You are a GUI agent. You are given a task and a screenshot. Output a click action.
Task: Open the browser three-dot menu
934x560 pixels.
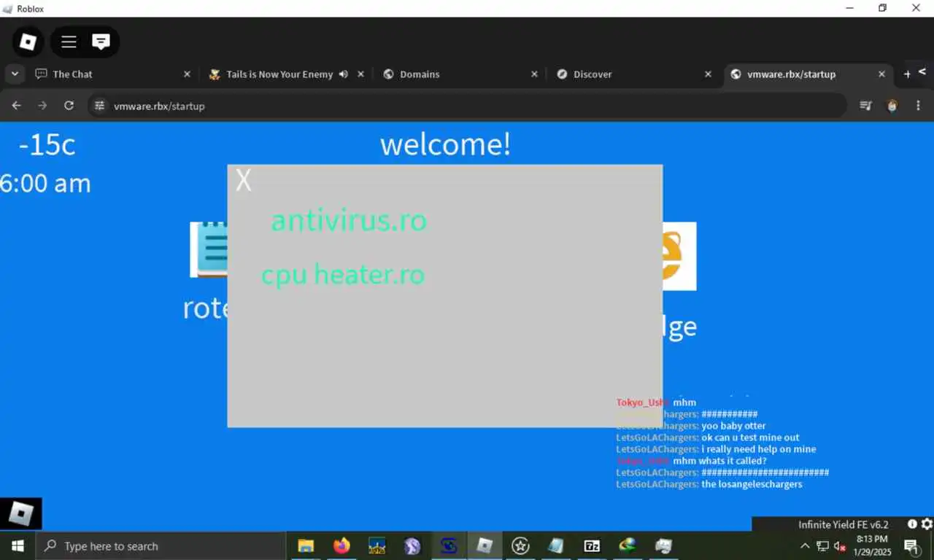point(918,106)
